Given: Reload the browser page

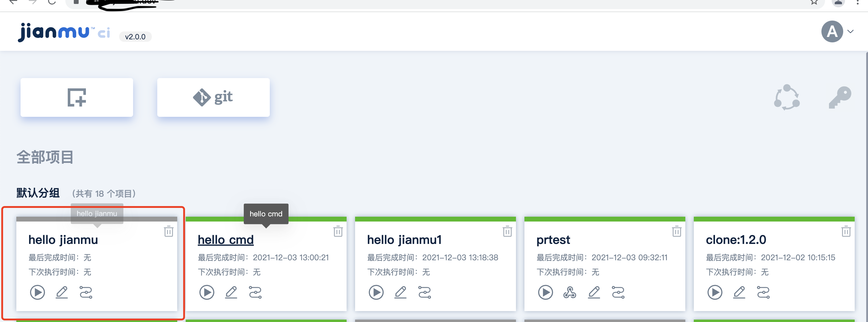Looking at the screenshot, I should 51,2.
